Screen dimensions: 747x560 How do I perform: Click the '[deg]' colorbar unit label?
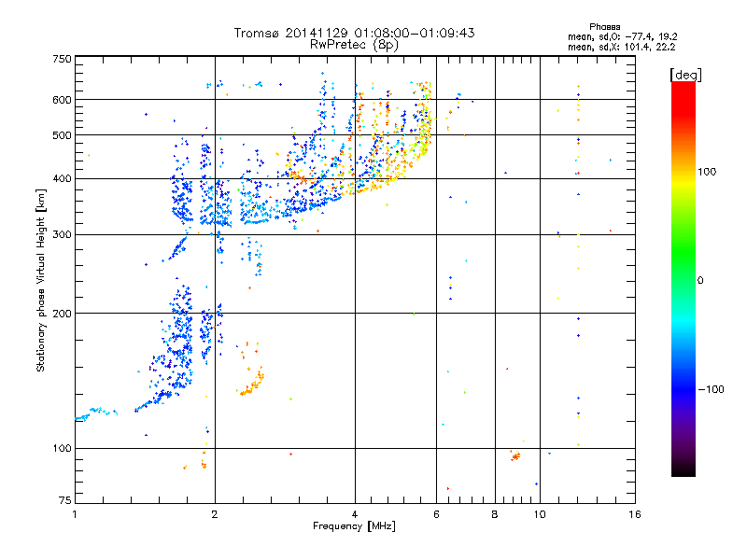pyautogui.click(x=685, y=75)
